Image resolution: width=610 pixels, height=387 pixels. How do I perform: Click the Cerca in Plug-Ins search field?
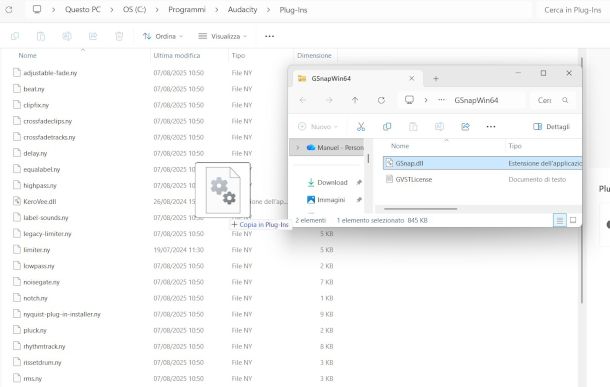[572, 10]
